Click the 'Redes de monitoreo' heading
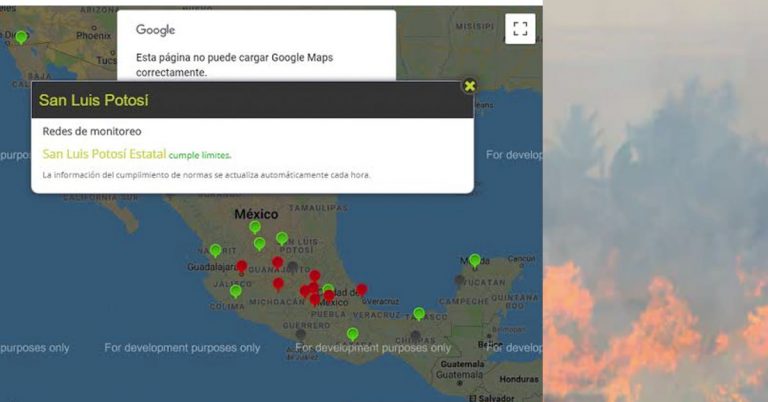This screenshot has width=768, height=402. [92, 131]
